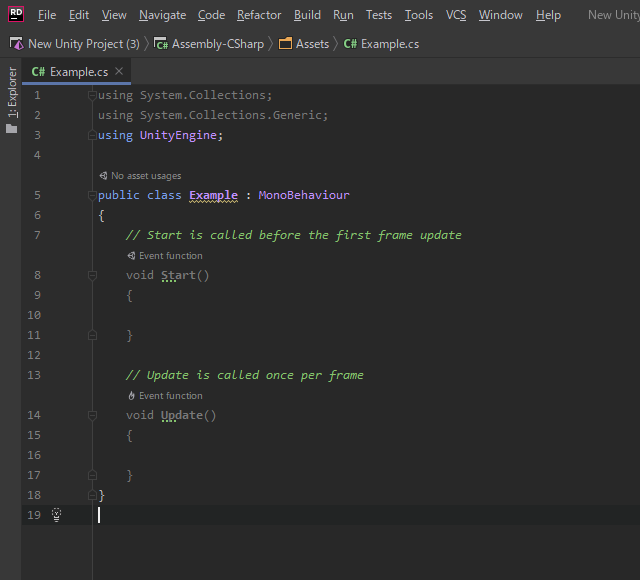Image resolution: width=640 pixels, height=580 pixels.
Task: Open the Edit menu
Action: (79, 15)
